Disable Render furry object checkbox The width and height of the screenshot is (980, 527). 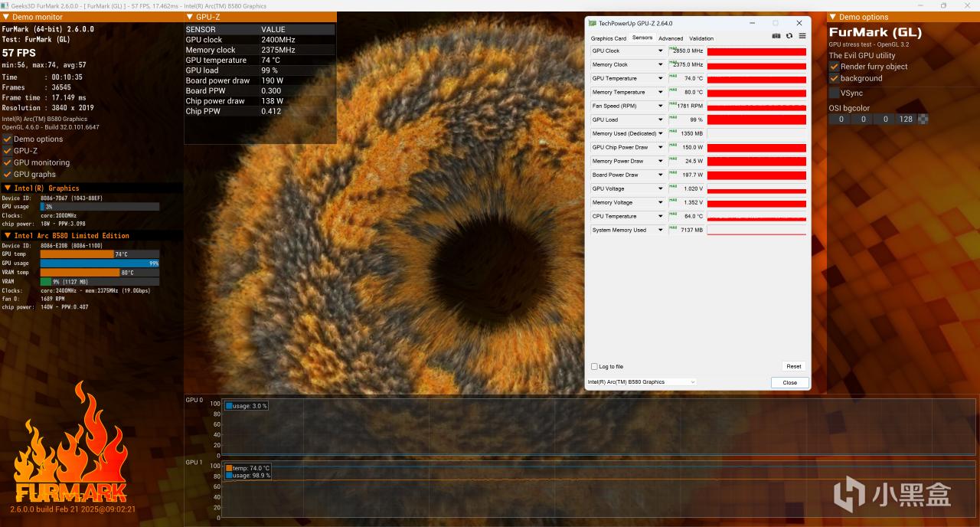tap(834, 67)
